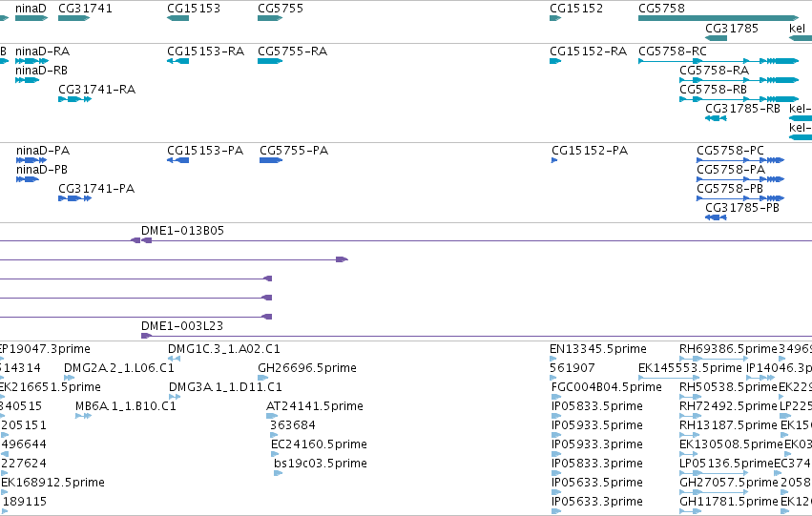Select the FGC004B04.5prime EST label

tap(607, 387)
